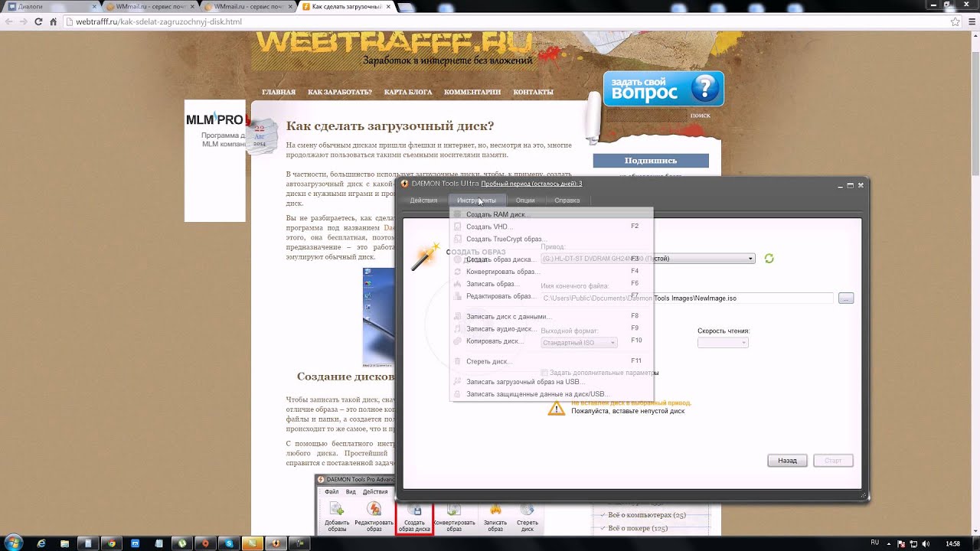Open Chrome from the taskbar

point(112,543)
